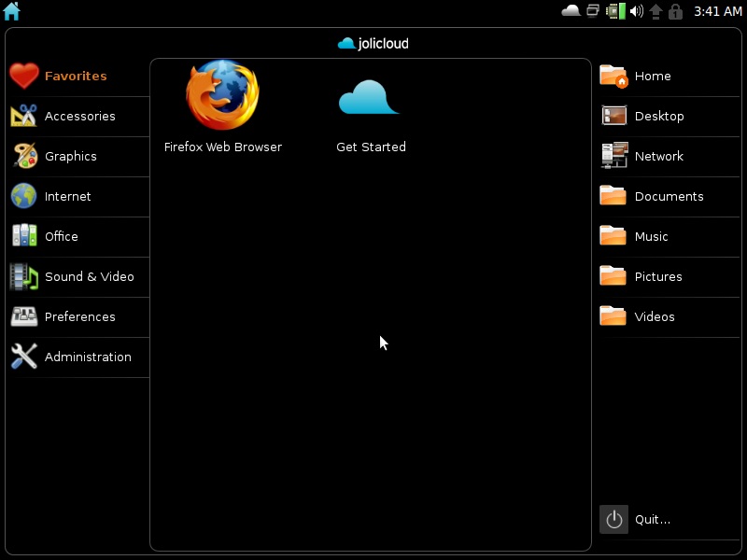
Task: Open the Music folder icon
Action: [613, 235]
